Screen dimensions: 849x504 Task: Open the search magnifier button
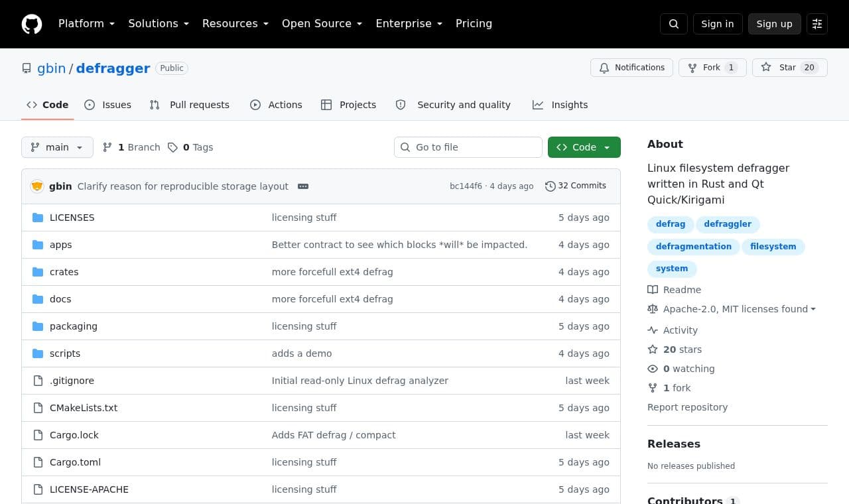click(x=674, y=24)
